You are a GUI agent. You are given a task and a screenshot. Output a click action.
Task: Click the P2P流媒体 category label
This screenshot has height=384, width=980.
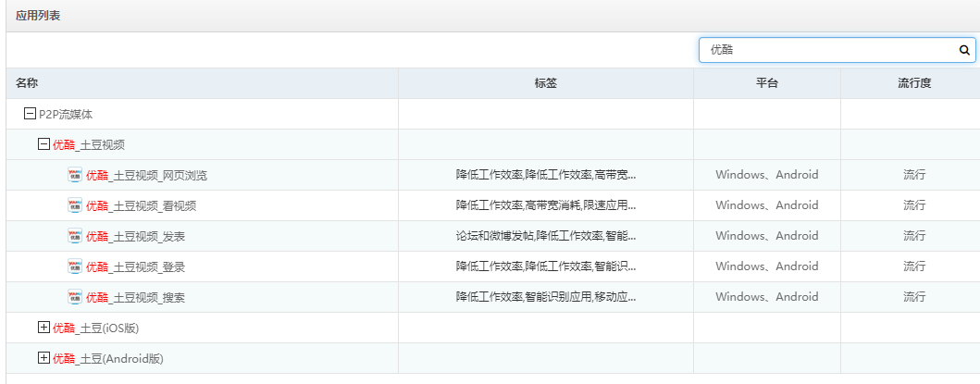67,115
